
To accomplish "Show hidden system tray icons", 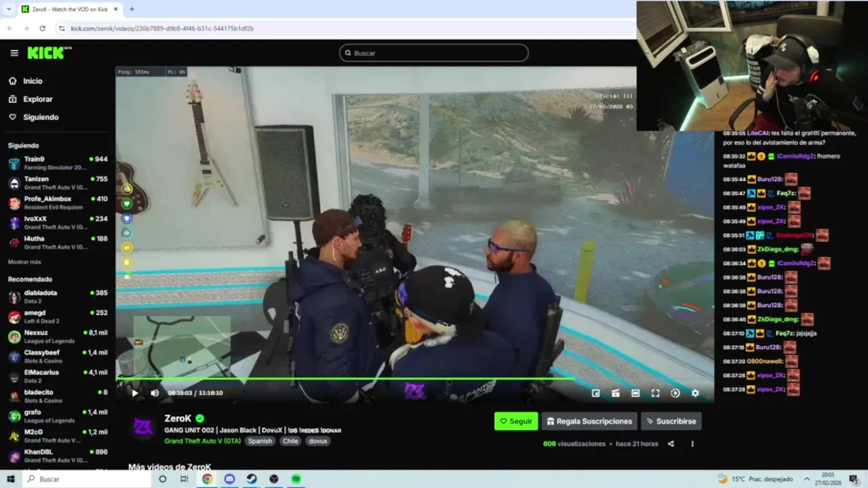I will pos(807,479).
